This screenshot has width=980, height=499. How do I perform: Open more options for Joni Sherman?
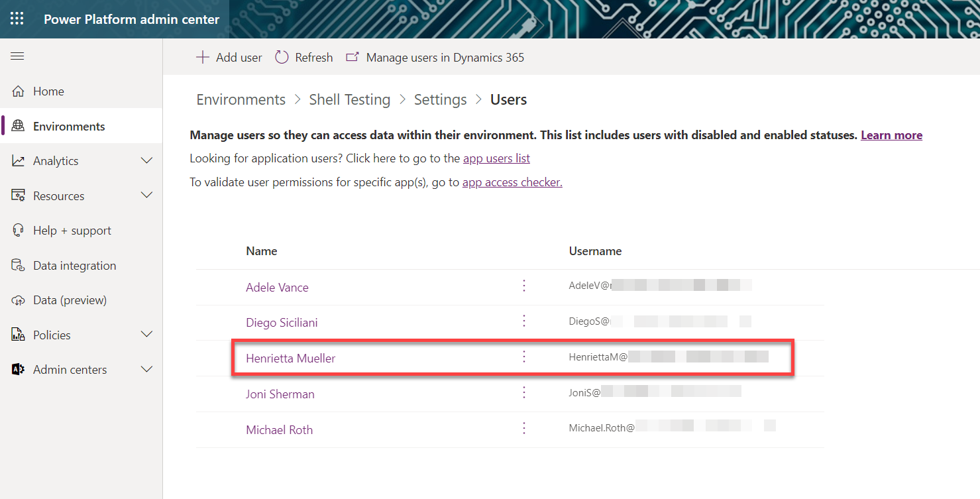(524, 392)
